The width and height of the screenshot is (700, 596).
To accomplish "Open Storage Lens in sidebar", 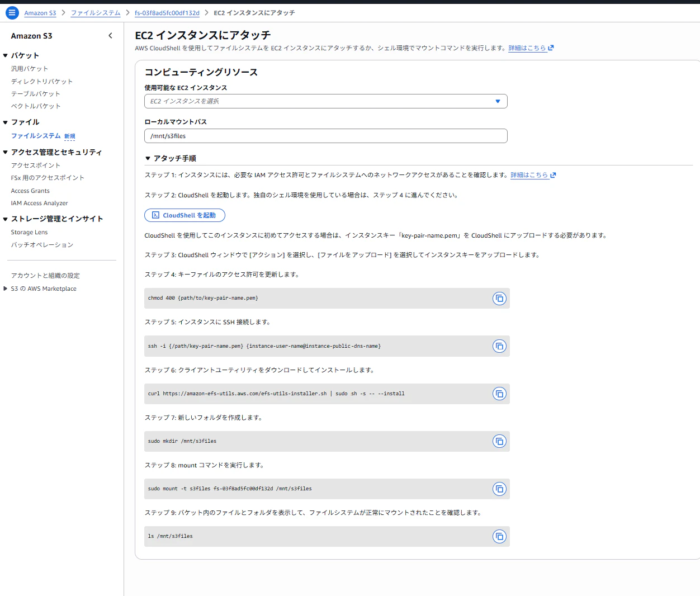I will point(29,233).
